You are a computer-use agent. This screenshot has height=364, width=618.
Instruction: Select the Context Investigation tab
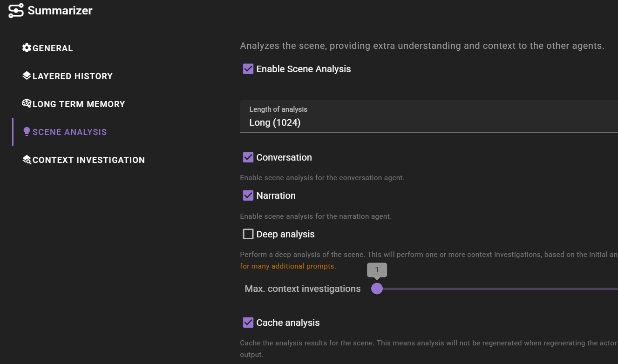pyautogui.click(x=88, y=160)
